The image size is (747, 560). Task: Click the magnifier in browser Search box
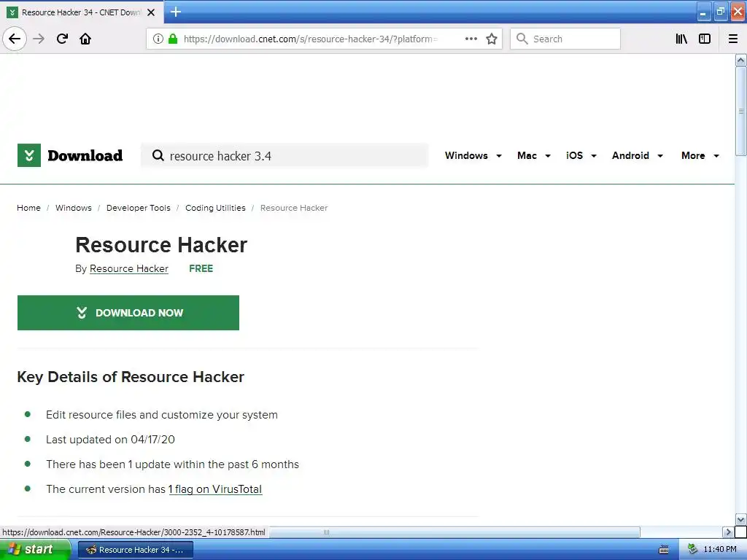522,39
